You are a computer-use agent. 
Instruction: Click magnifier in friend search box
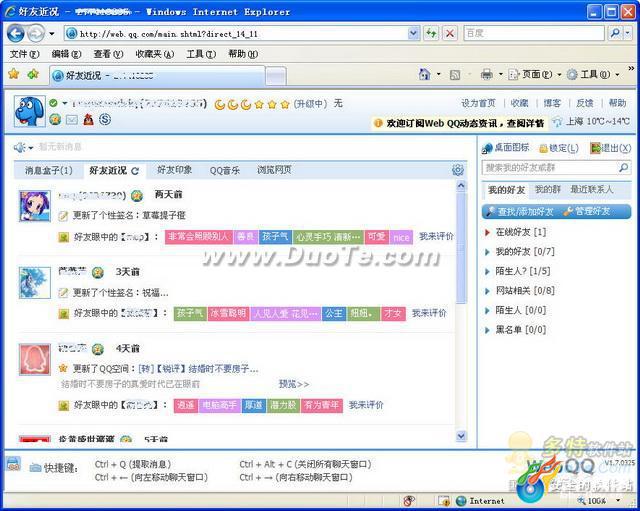point(623,167)
